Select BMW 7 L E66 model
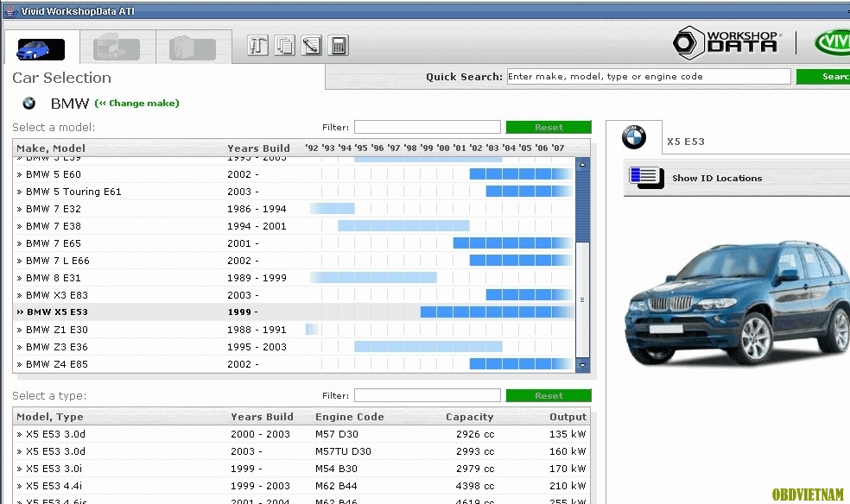850x504 pixels. pyautogui.click(x=294, y=261)
